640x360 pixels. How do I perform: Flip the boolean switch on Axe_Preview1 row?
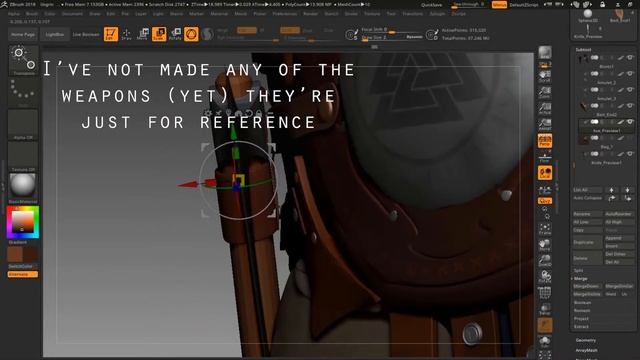(594, 122)
